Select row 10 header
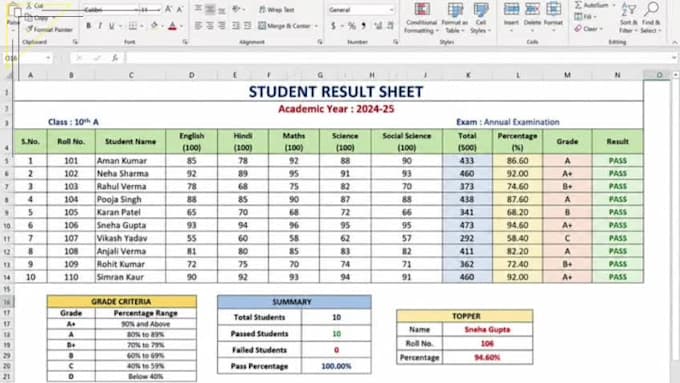 pos(7,226)
